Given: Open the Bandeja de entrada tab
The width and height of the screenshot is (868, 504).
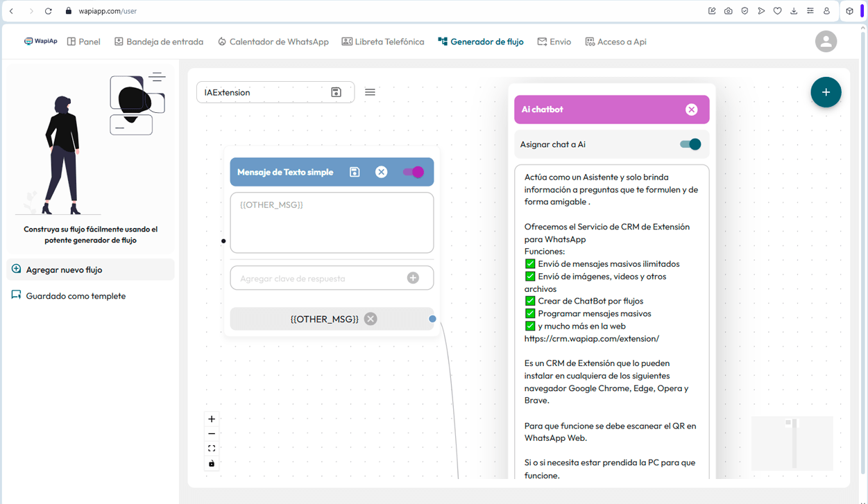Looking at the screenshot, I should tap(159, 42).
